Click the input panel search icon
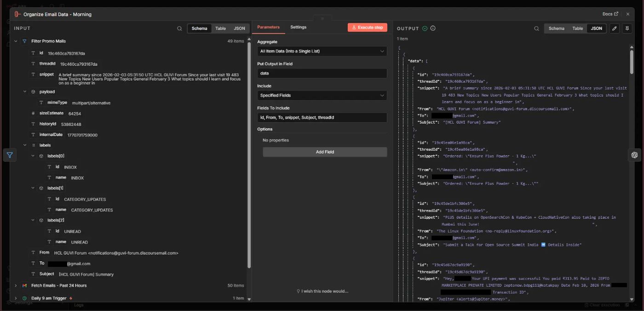 [x=179, y=28]
